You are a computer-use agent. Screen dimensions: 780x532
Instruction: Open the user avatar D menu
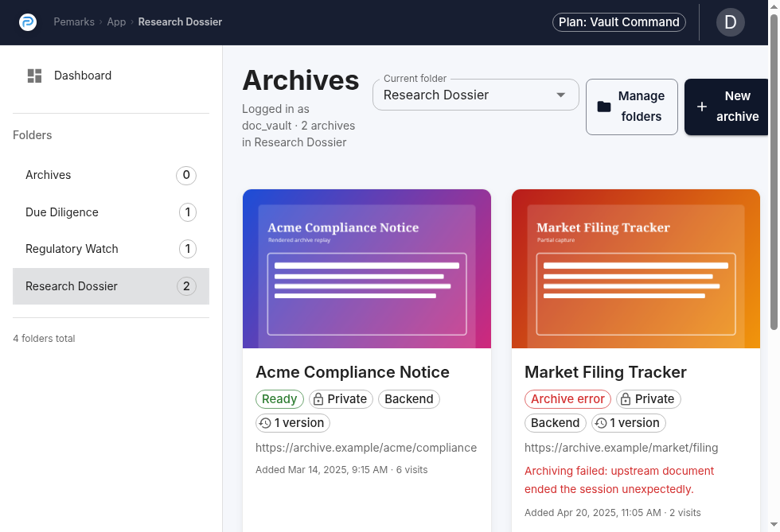coord(731,22)
